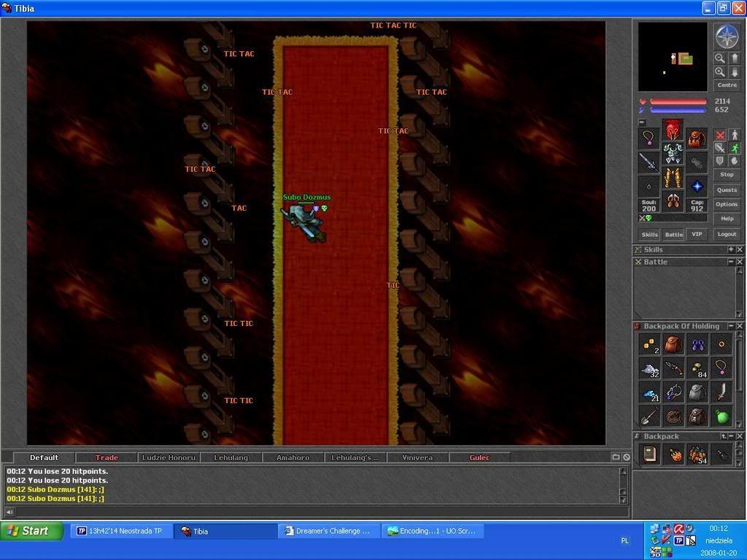Select the purple item beside the brown backpack
This screenshot has width=747, height=560.
698,344
